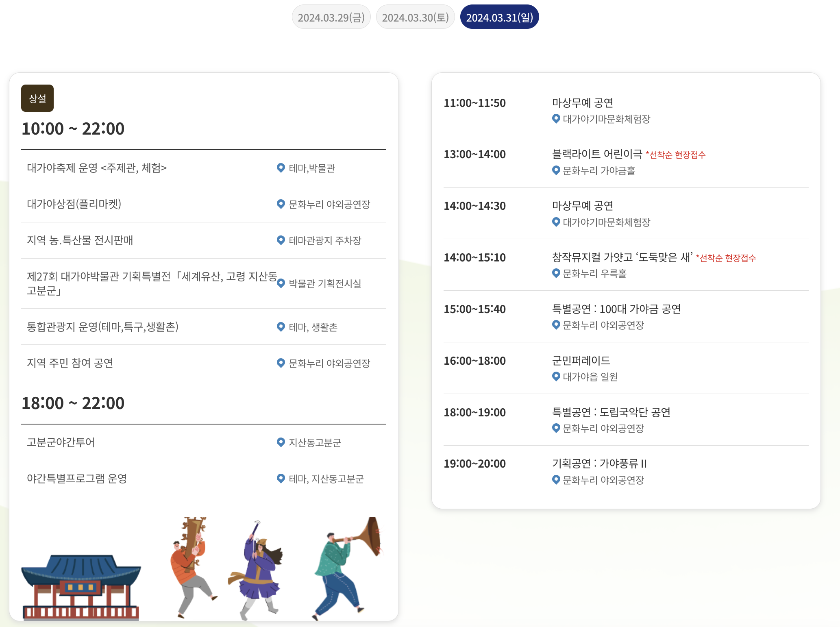The height and width of the screenshot is (627, 840).
Task: Click location pin beside 박물관 기획전시실
Action: 281,283
